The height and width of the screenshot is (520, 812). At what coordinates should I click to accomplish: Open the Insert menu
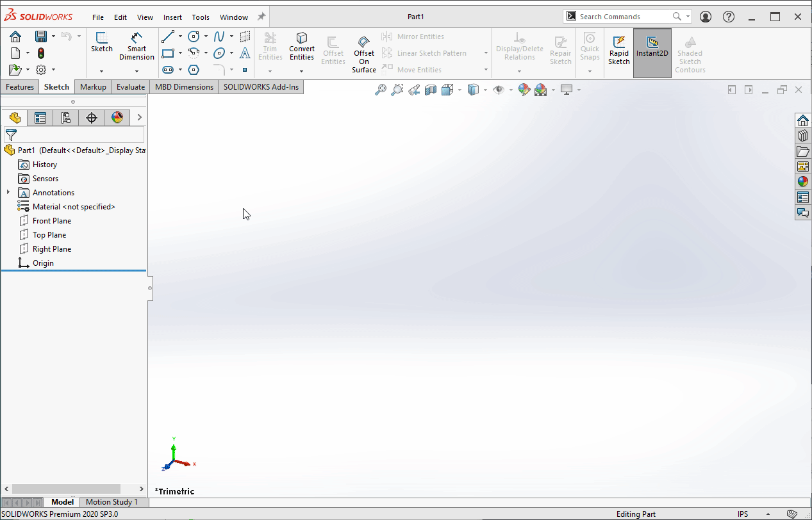[x=172, y=17]
